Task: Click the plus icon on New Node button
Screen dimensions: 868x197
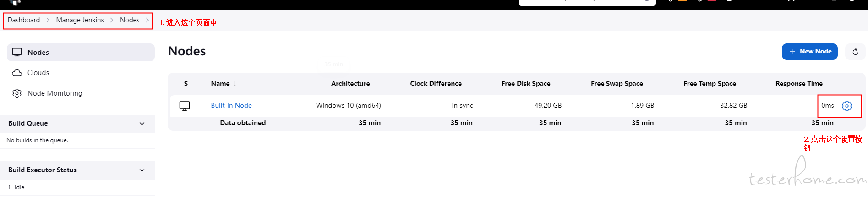Action: click(792, 52)
